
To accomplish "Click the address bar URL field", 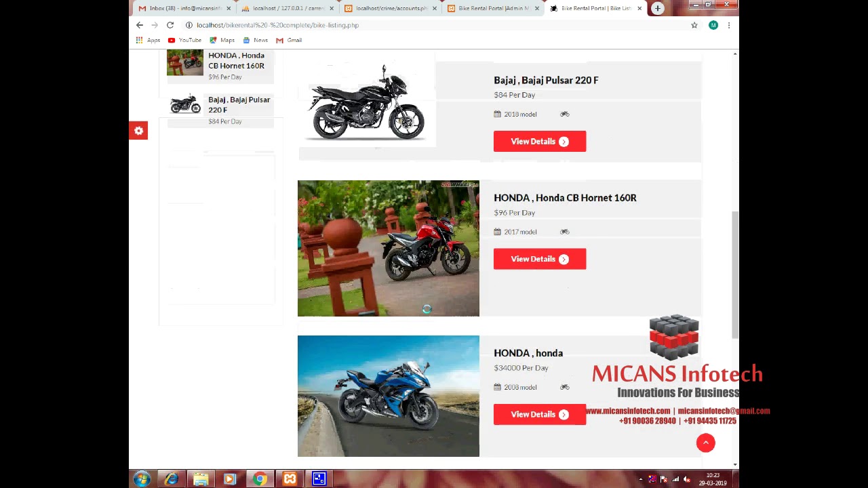I will 434,25.
